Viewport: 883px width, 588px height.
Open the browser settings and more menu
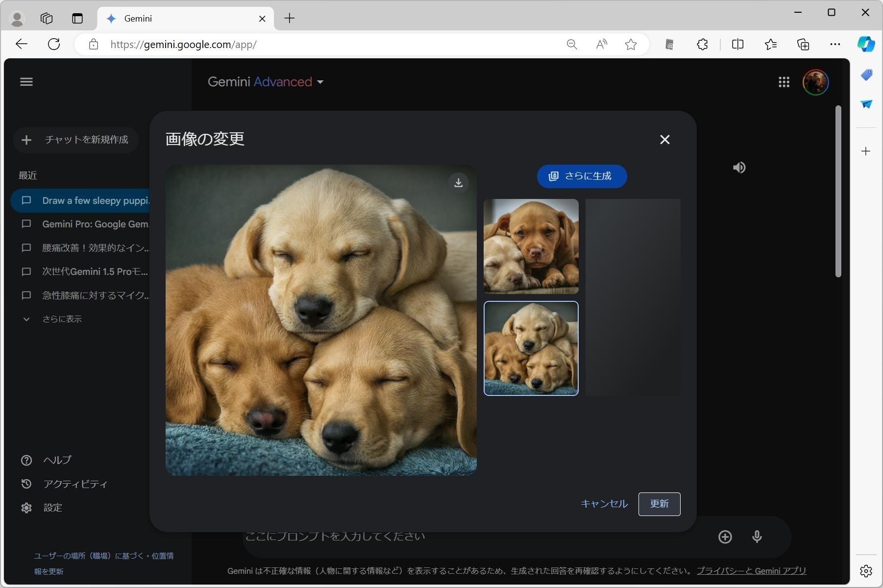coord(835,45)
